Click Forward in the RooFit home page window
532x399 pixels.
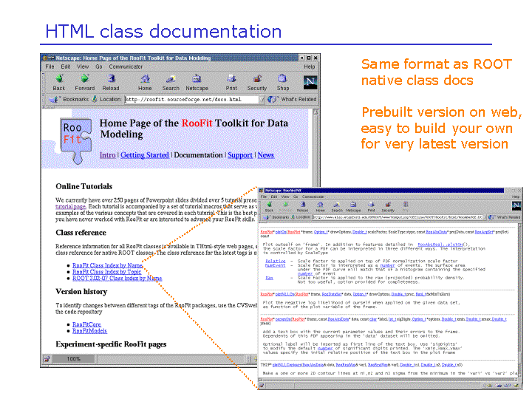(85, 83)
